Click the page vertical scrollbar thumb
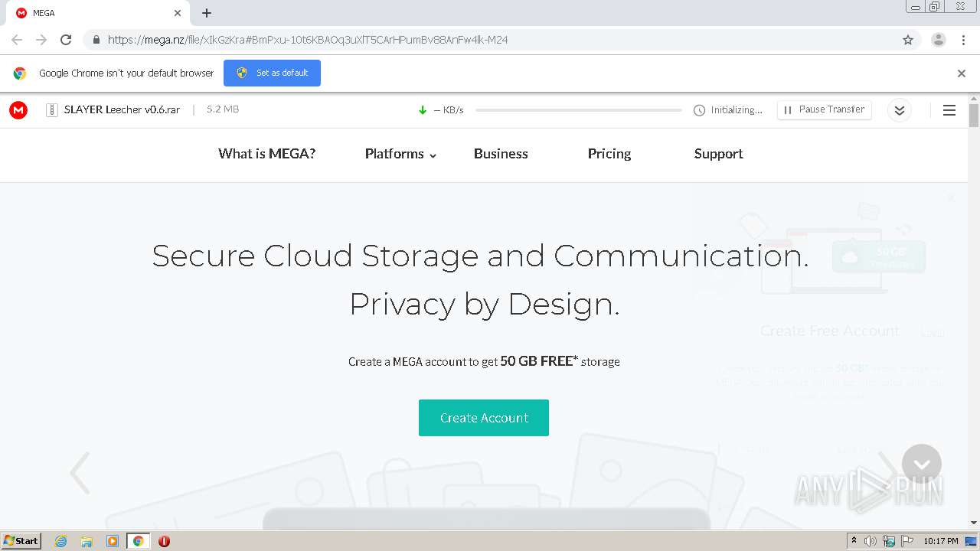The image size is (980, 551). [x=974, y=115]
